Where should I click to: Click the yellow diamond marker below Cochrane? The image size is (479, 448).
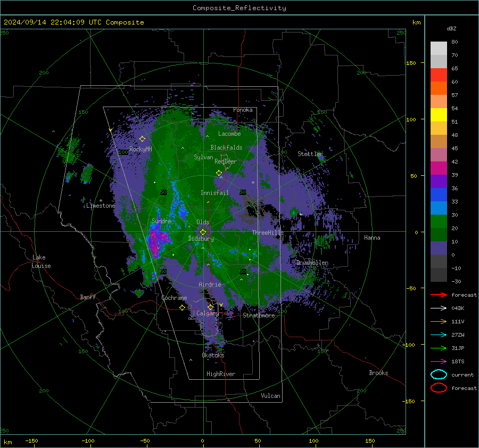183,307
